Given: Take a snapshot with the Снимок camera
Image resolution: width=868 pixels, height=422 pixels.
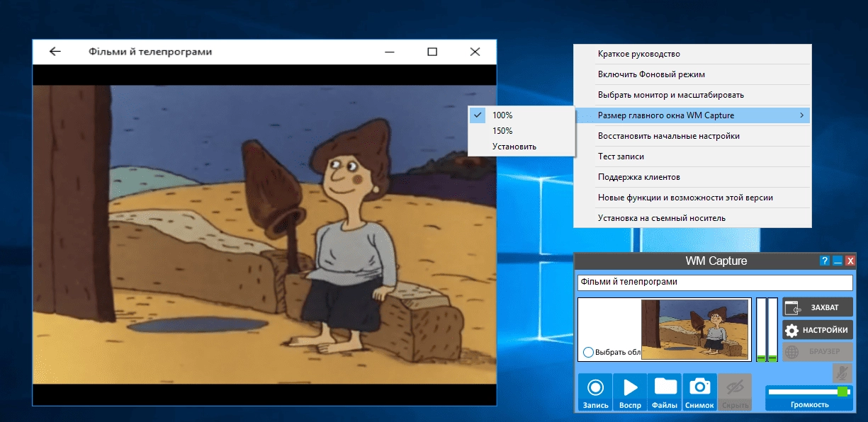Looking at the screenshot, I should click(x=700, y=392).
